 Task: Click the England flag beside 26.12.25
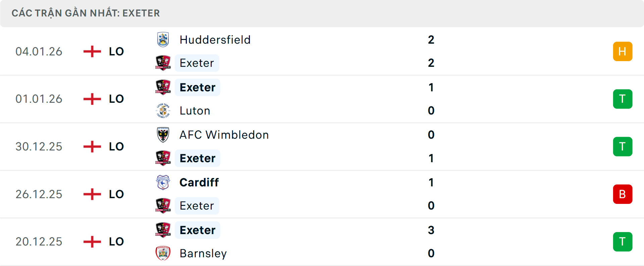click(x=92, y=194)
